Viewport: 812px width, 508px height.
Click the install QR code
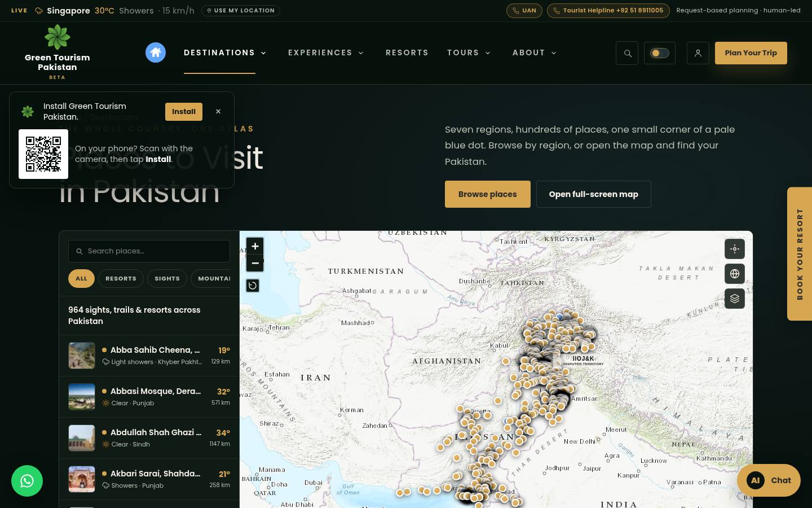tap(43, 154)
